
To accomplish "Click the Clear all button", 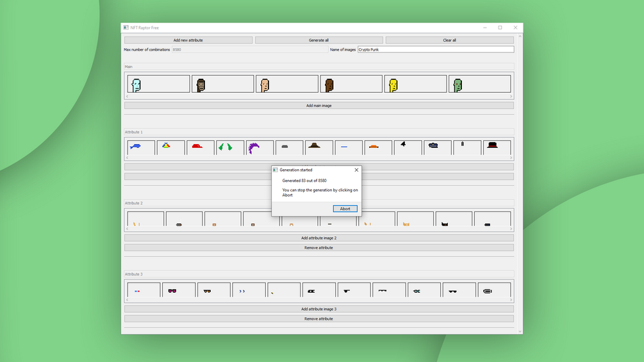I will point(450,40).
